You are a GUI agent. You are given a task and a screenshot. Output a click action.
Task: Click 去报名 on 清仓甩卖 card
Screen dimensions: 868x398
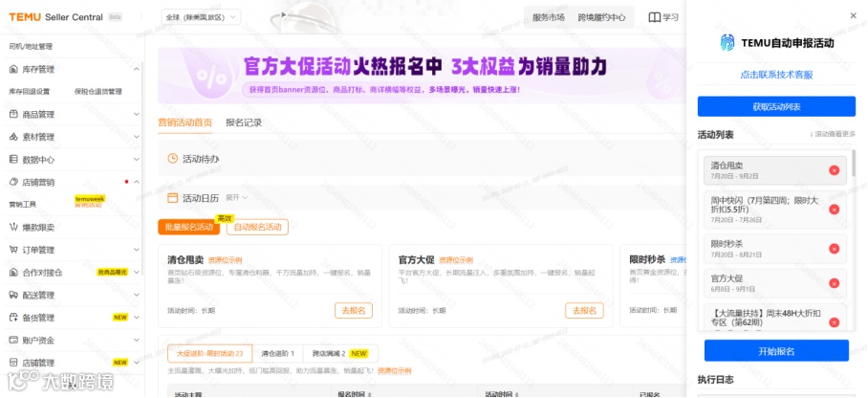354,310
